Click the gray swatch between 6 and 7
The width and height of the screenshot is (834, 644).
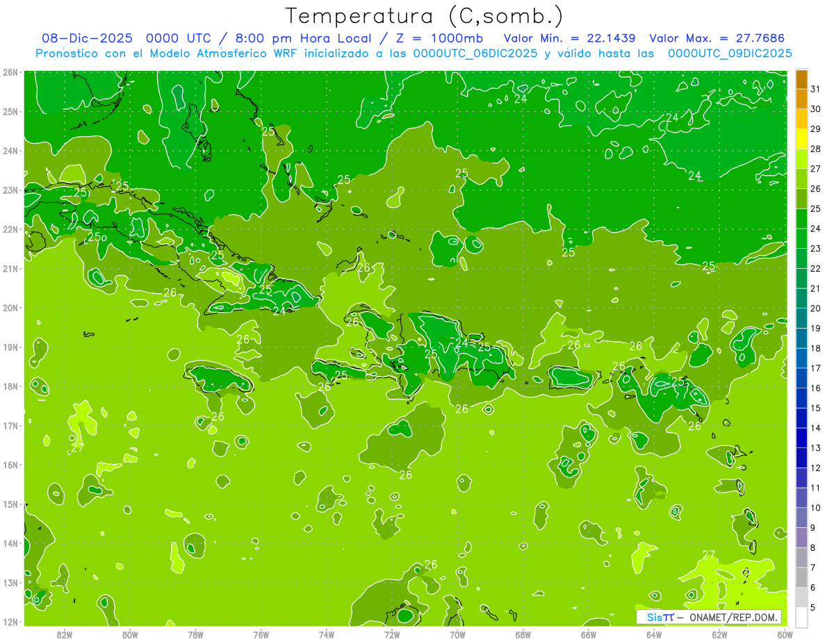pos(801,577)
